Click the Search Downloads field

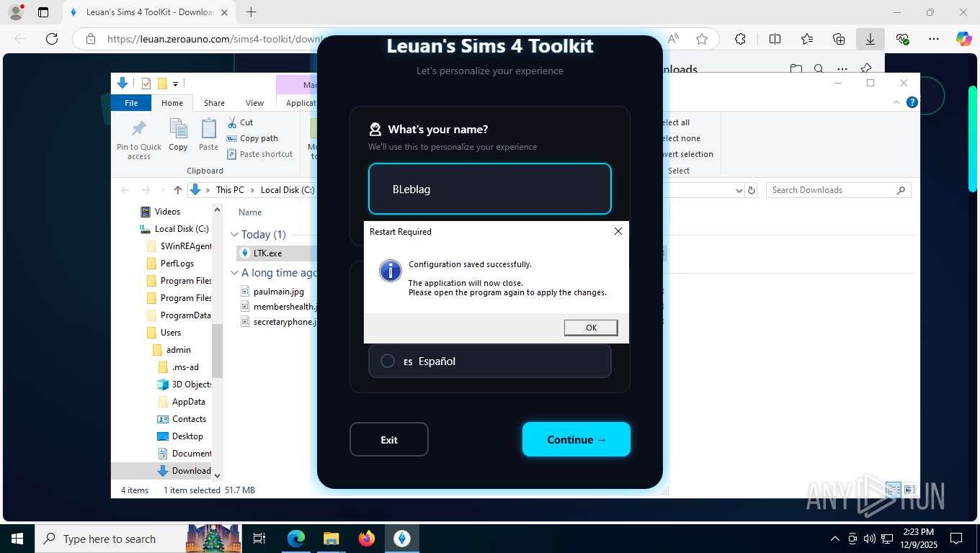tap(839, 190)
